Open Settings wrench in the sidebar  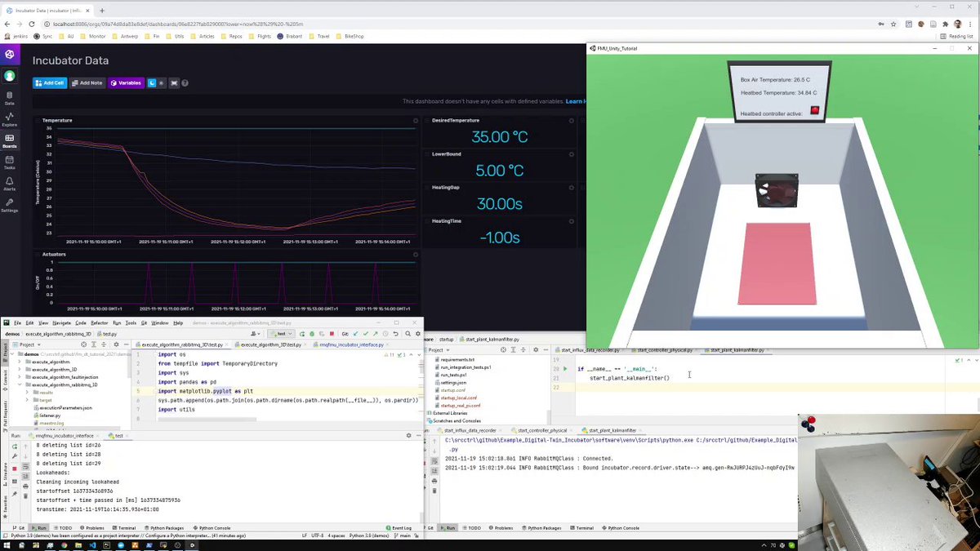click(9, 205)
